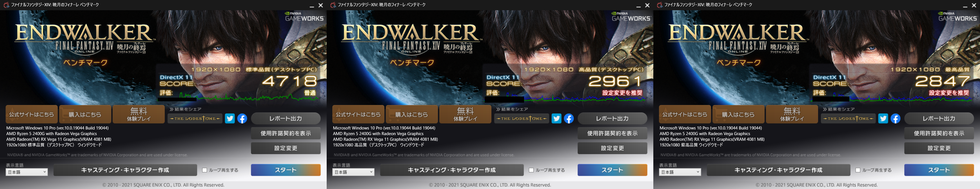Click Twitter share icon in the 2961-score window
The width and height of the screenshot is (980, 189).
(556, 118)
